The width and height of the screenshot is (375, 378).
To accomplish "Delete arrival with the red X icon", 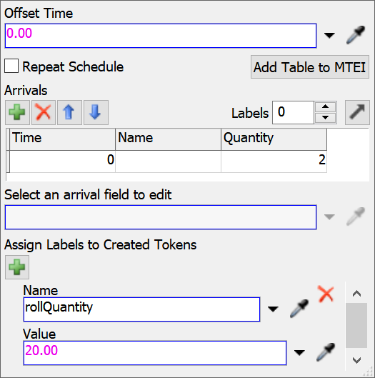I will 43,112.
